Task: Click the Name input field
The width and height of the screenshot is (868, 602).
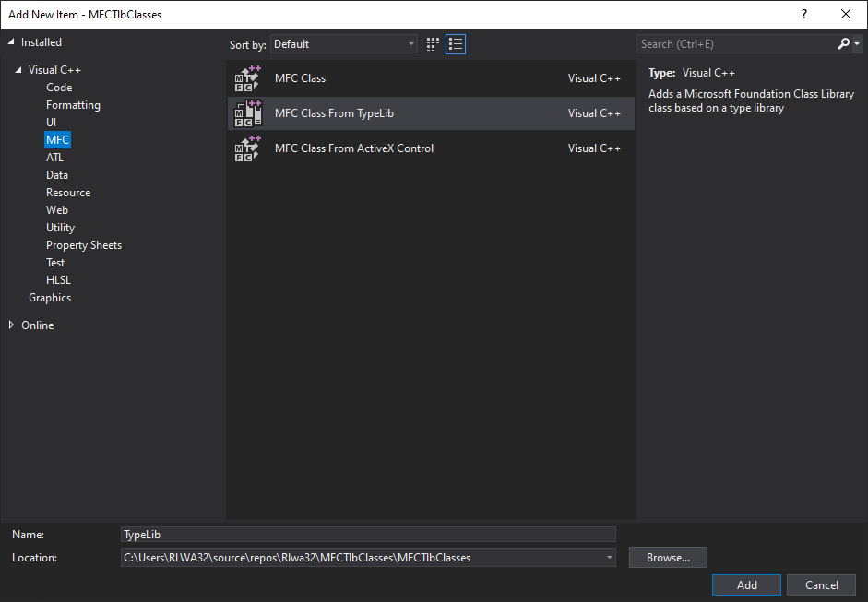Action: click(368, 535)
